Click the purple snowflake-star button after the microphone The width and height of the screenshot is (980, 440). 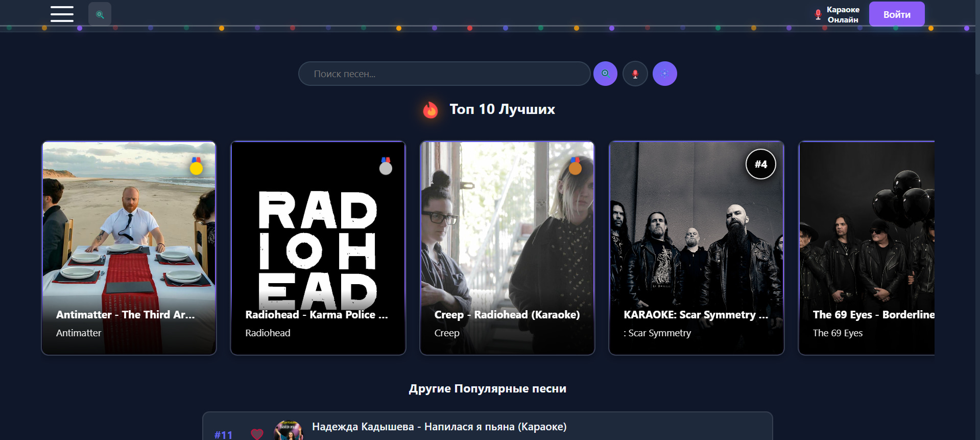(665, 74)
